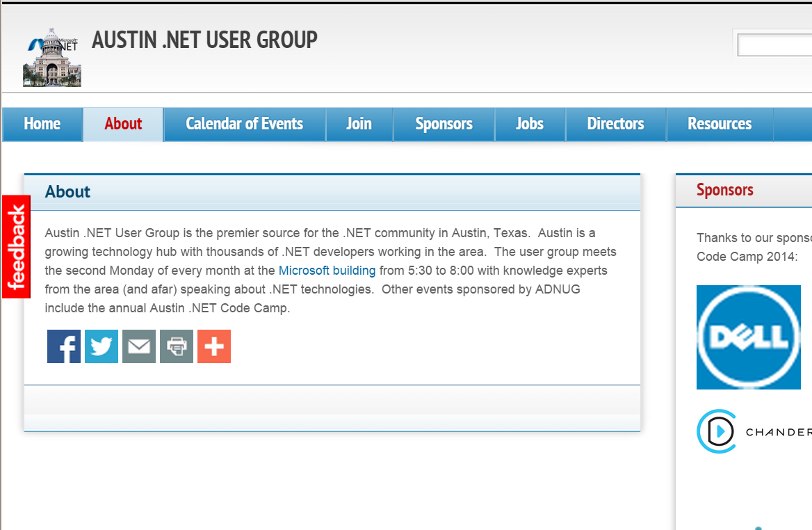Email this page with envelope icon
This screenshot has width=812, height=530.
pos(139,346)
